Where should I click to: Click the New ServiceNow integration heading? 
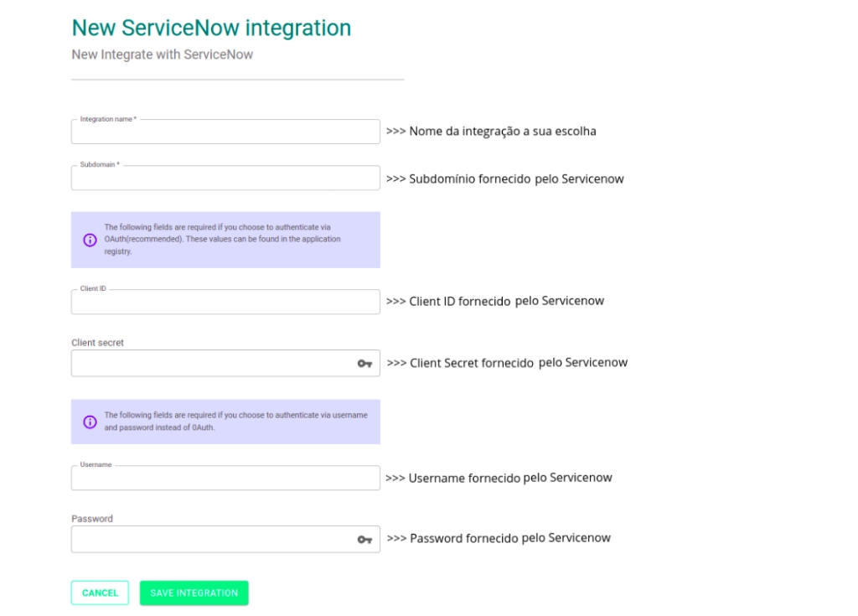click(x=211, y=28)
